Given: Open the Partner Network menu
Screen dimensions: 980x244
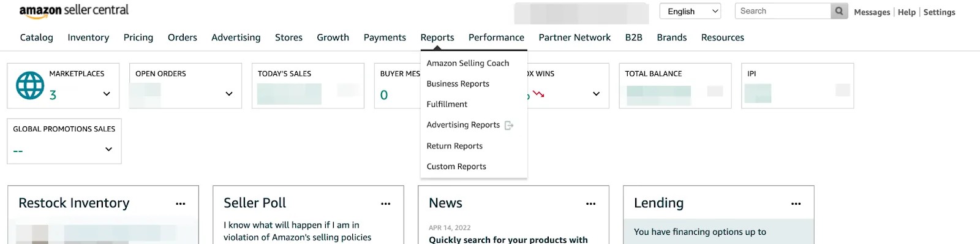Looking at the screenshot, I should pos(575,37).
